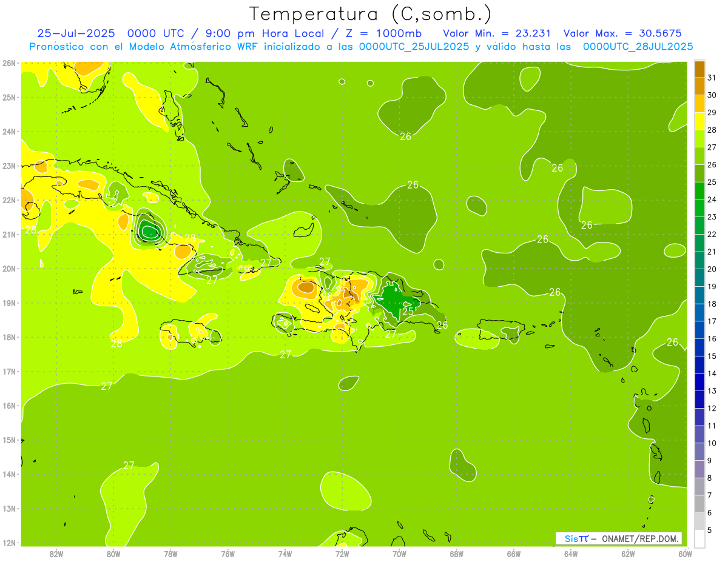Viewport: 728px width, 562px height.
Task: Click the '22N' latitude label
Action: pos(9,200)
